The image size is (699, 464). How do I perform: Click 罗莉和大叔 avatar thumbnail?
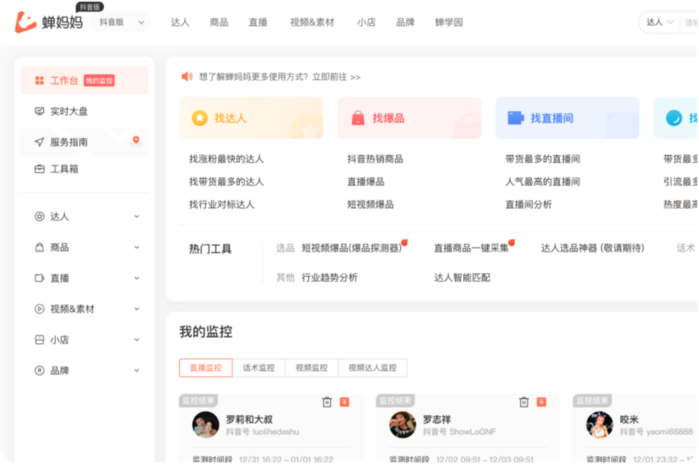(206, 424)
